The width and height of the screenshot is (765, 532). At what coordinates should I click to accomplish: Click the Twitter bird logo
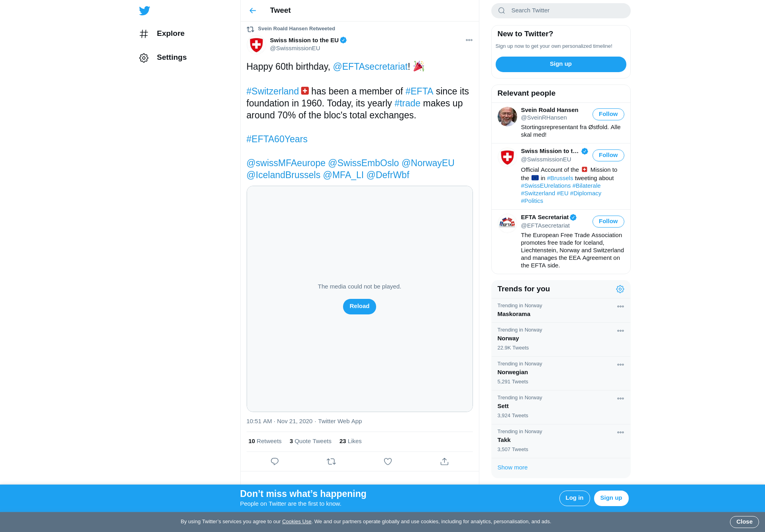click(x=144, y=10)
